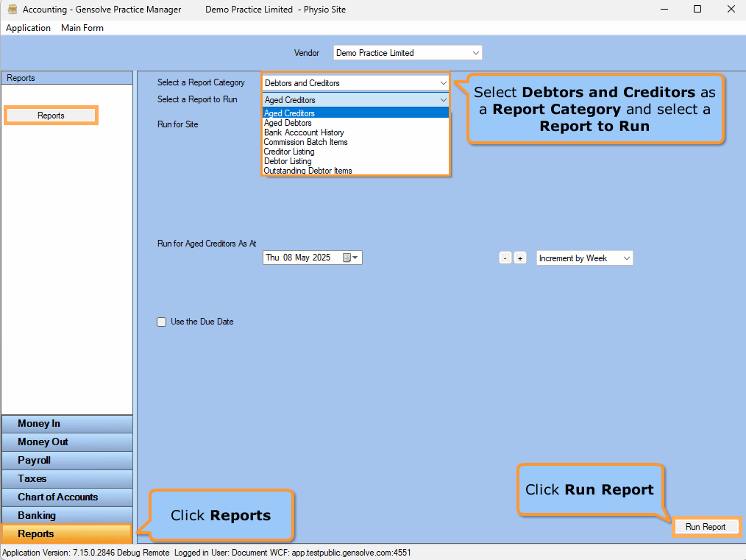This screenshot has height=560, width=746.
Task: Switch to the Money In section
Action: point(66,423)
